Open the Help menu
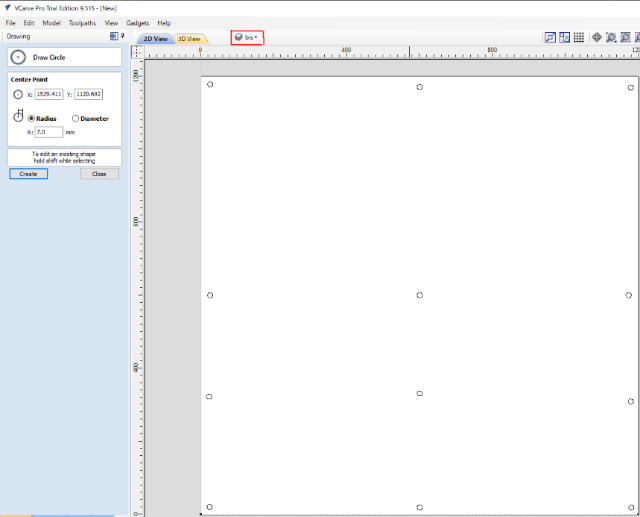Viewport: 640px width, 517px height. (x=164, y=23)
